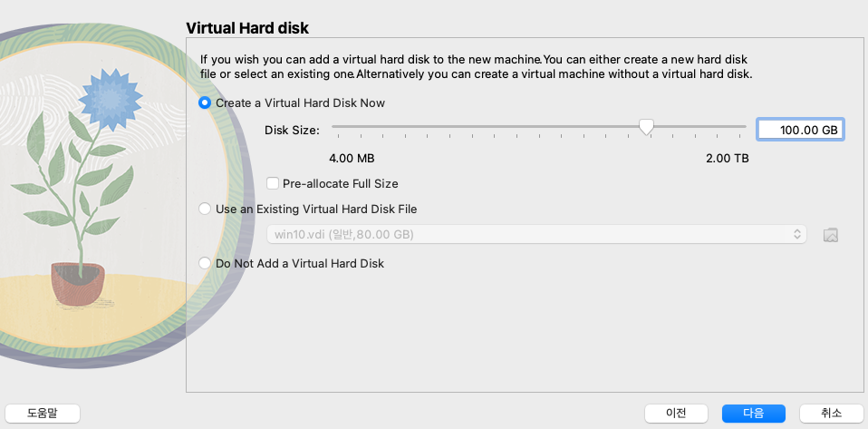868x429 pixels.
Task: Open the win10.vdi disk dropdown
Action: (x=536, y=234)
